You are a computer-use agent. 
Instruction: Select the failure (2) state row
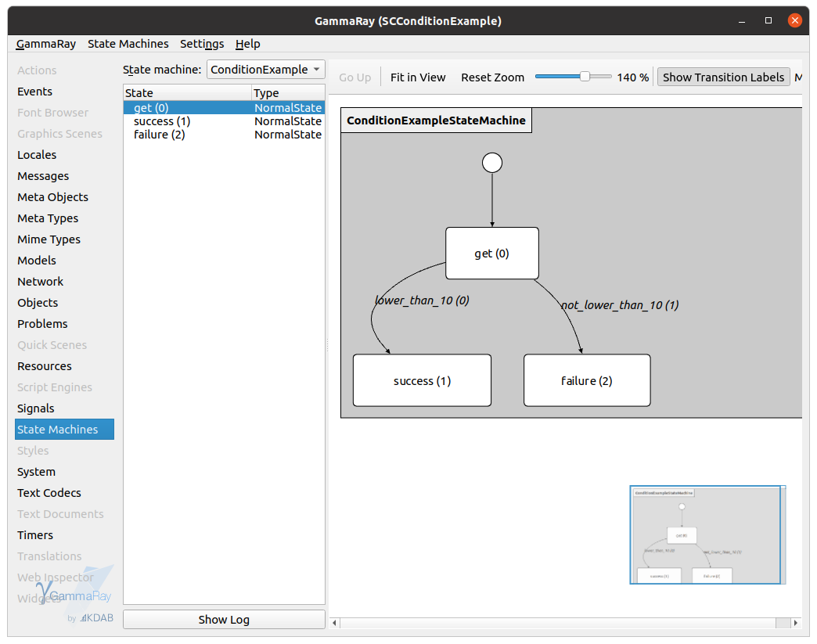click(x=224, y=135)
